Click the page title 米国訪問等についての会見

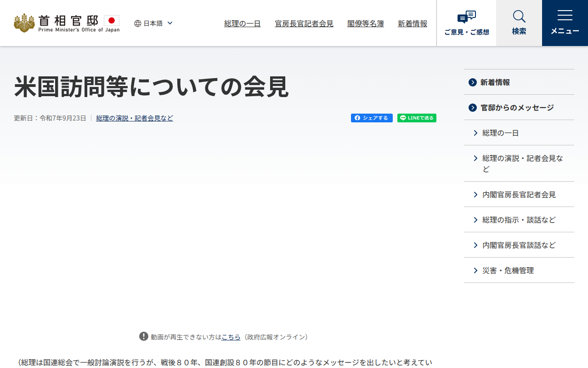152,86
